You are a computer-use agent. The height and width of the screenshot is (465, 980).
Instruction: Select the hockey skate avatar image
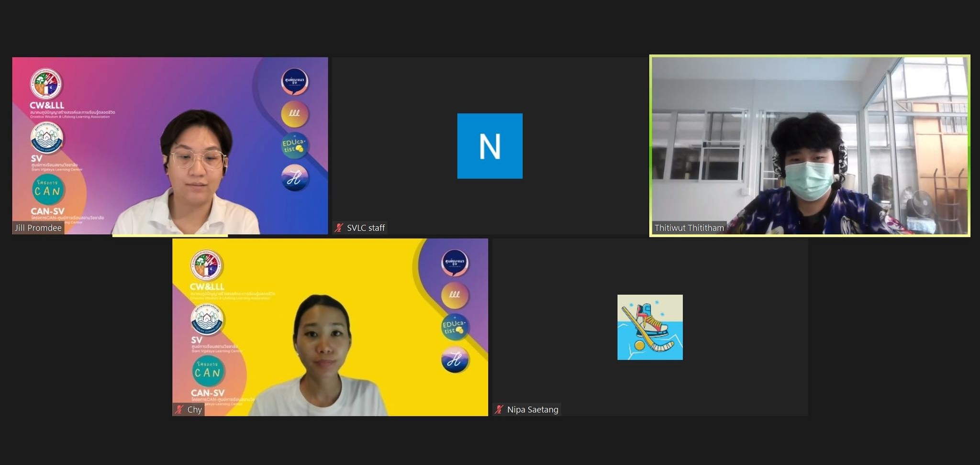(x=650, y=327)
